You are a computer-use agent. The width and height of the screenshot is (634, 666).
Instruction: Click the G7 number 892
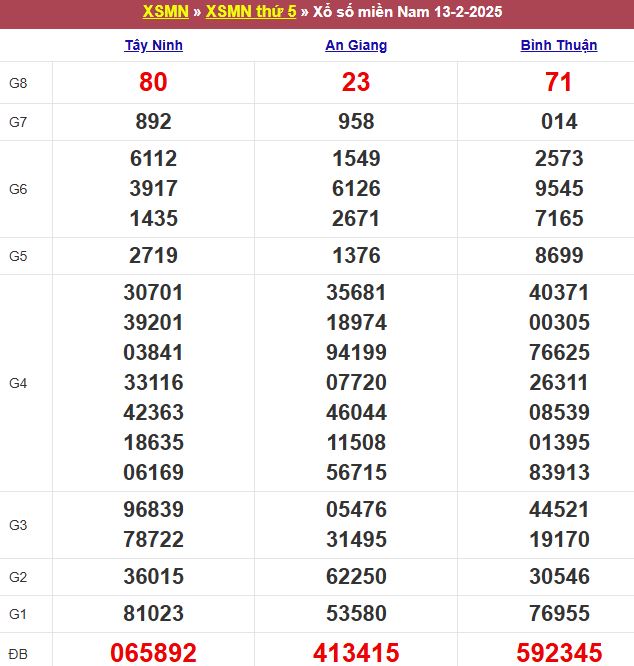(153, 121)
